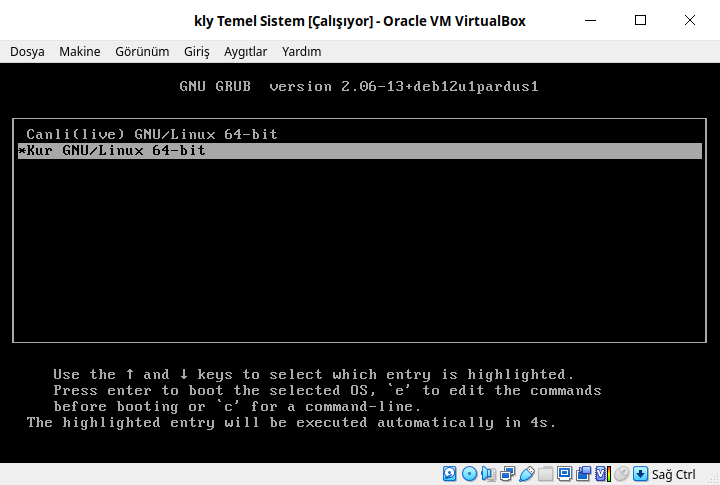
Task: Click the hard disk activity indicator icon
Action: coord(450,474)
